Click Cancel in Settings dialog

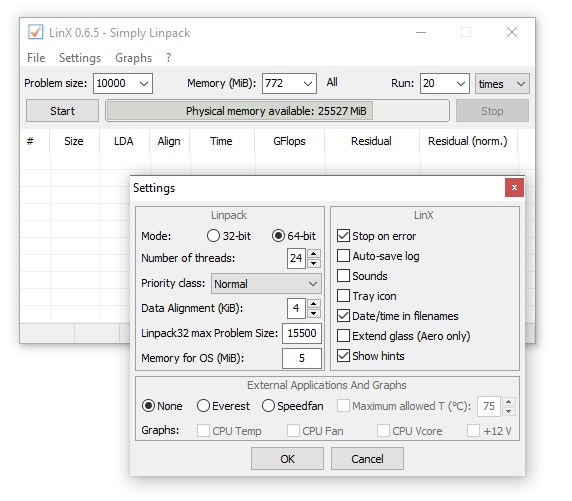pyautogui.click(x=367, y=459)
